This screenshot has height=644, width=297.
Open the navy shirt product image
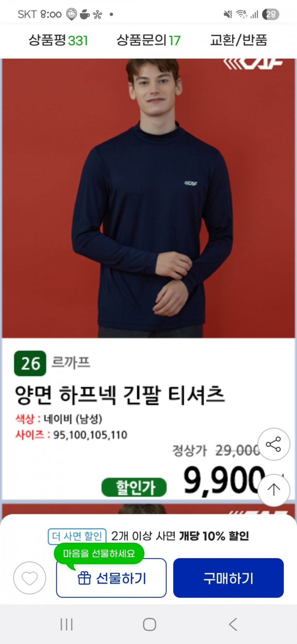149,198
